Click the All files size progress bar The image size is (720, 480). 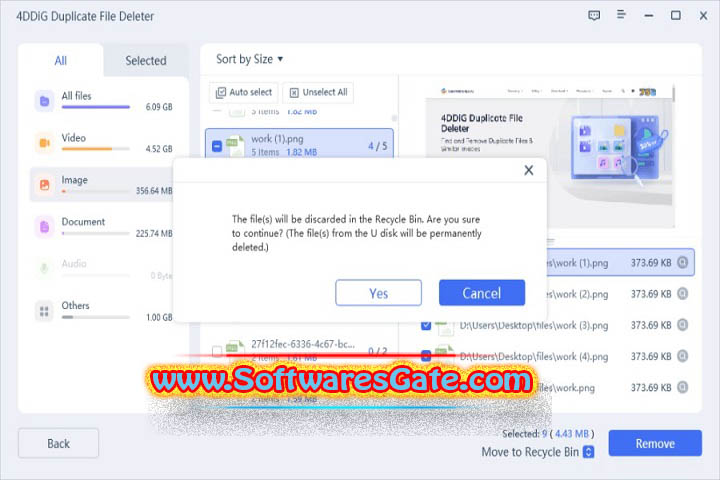coord(96,107)
